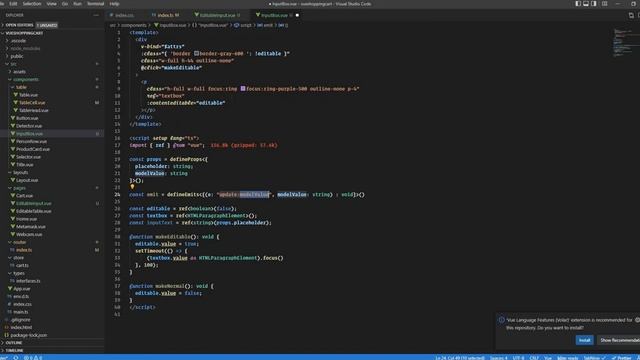This screenshot has width=640, height=360.
Task: Open EditableInput.vue in the explorer
Action: click(34, 204)
